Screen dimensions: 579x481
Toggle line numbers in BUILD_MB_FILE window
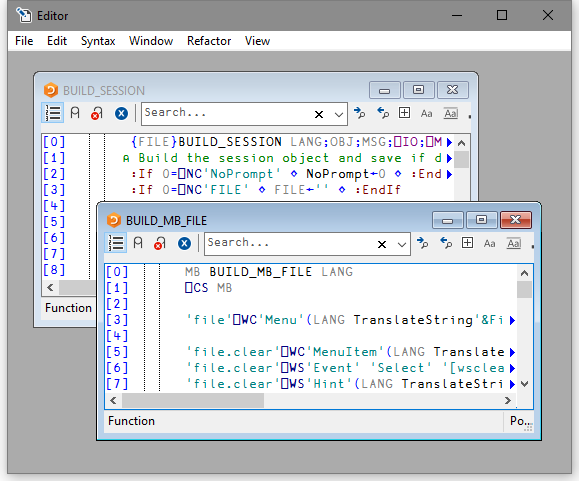coord(116,243)
